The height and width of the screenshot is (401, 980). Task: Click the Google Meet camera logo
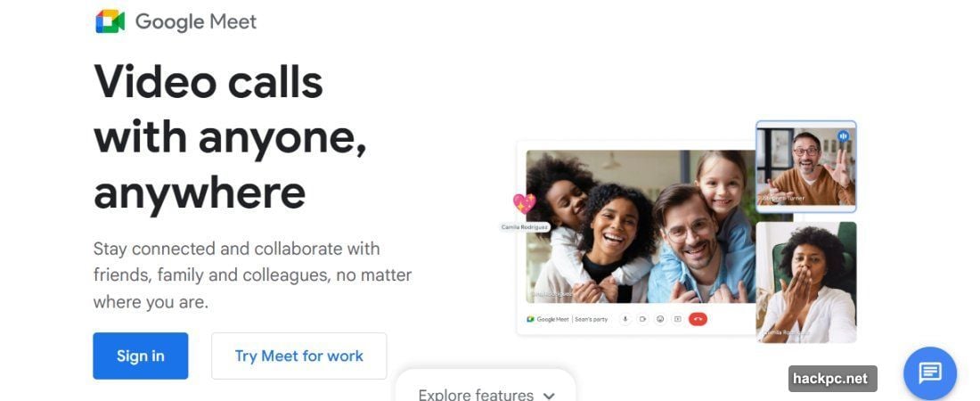point(110,22)
